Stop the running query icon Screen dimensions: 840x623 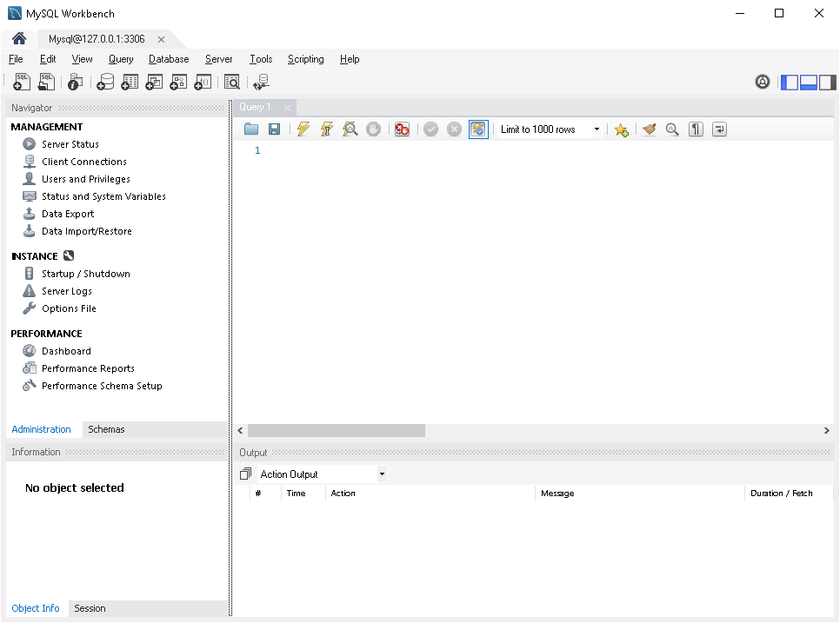pyautogui.click(x=373, y=129)
